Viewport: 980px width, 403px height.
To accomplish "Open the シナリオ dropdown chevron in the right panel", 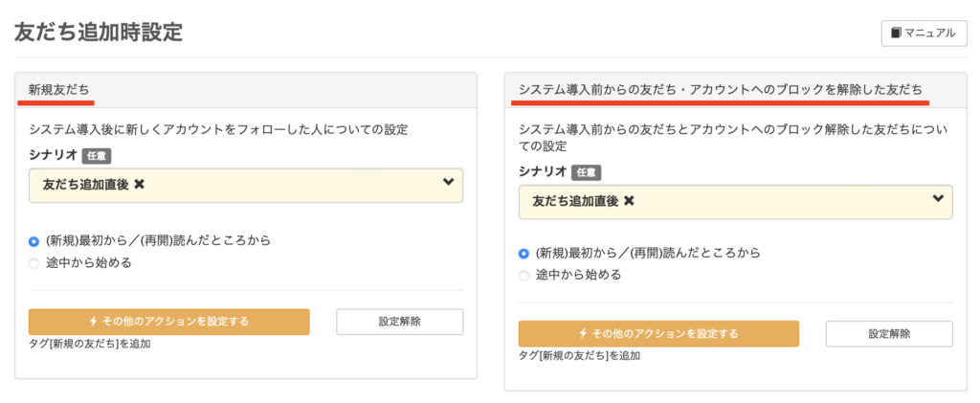I will click(938, 199).
